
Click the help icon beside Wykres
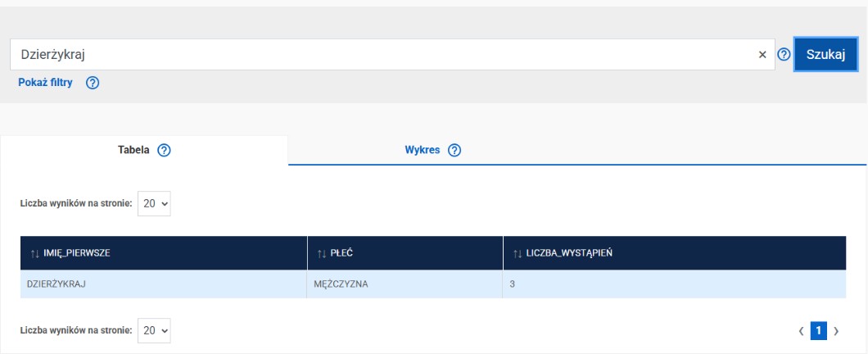[454, 151]
